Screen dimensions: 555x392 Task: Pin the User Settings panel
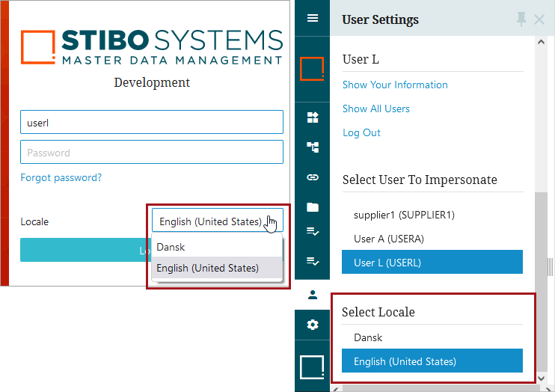coord(521,19)
